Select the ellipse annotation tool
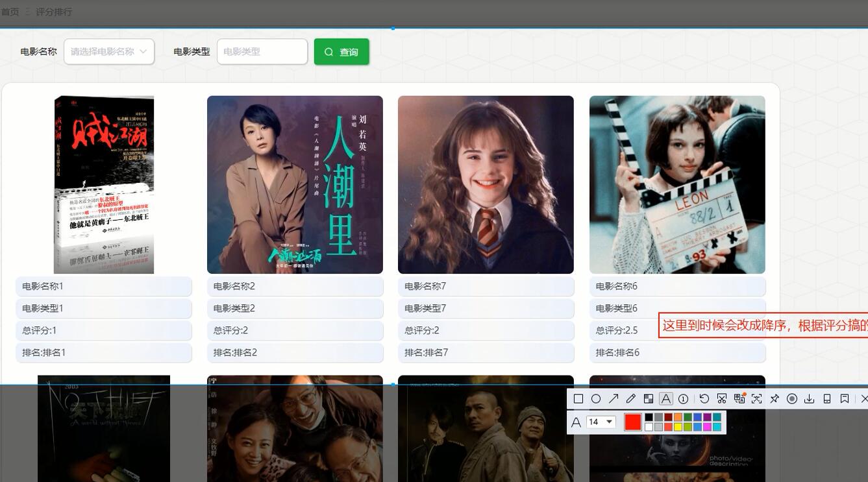 [x=596, y=399]
